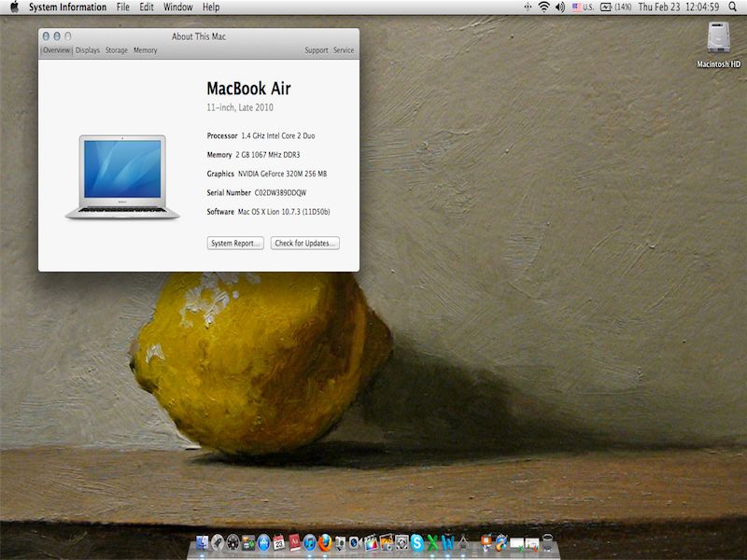Open the Apple menu
This screenshot has width=747, height=560.
tap(14, 7)
